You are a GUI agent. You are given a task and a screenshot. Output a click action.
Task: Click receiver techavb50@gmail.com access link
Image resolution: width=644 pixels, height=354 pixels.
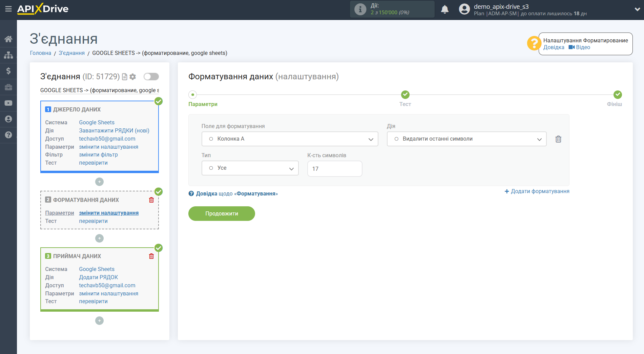point(107,286)
